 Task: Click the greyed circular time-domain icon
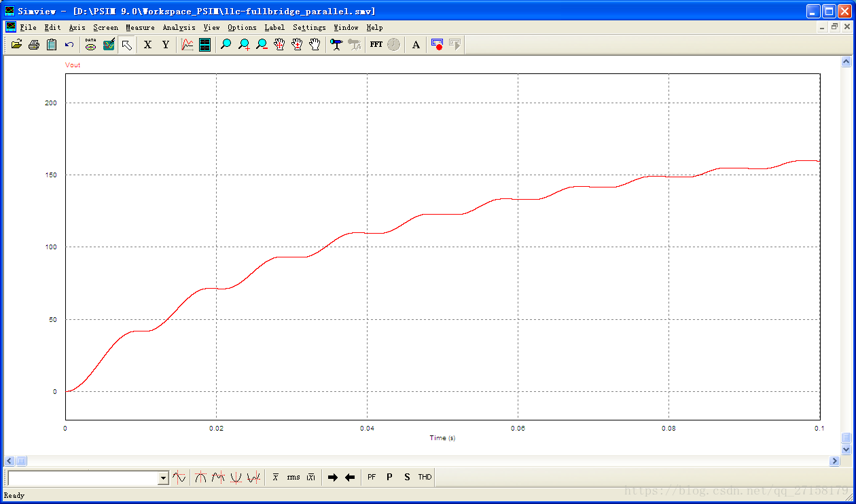[x=393, y=45]
